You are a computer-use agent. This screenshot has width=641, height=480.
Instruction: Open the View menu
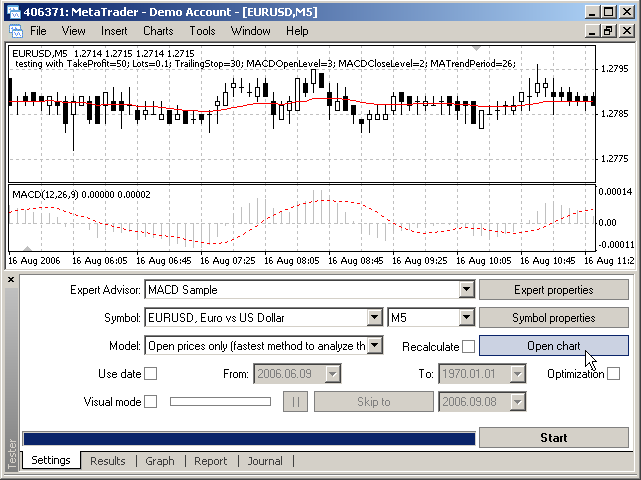tap(74, 31)
